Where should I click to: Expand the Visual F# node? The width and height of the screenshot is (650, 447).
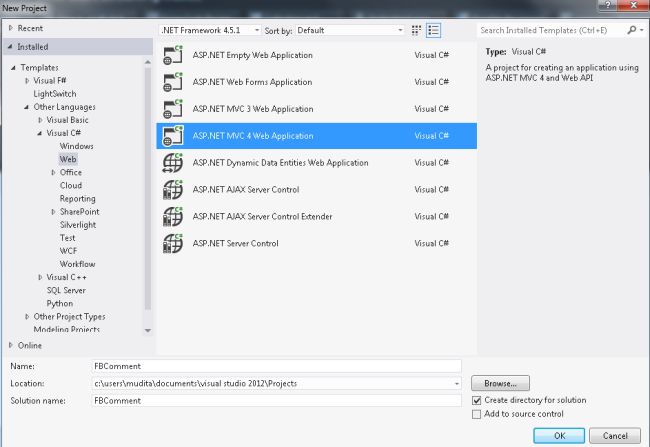tap(27, 80)
